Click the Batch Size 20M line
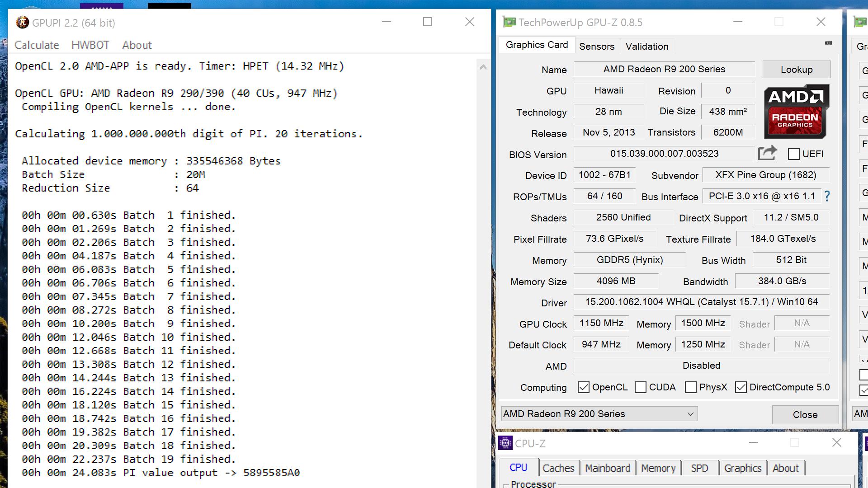This screenshot has width=868, height=488. pos(113,175)
